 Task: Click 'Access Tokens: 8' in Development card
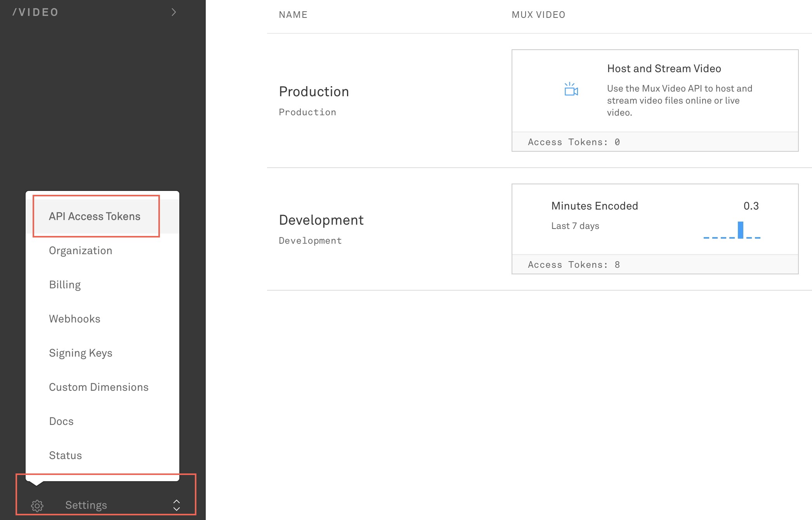[574, 265]
